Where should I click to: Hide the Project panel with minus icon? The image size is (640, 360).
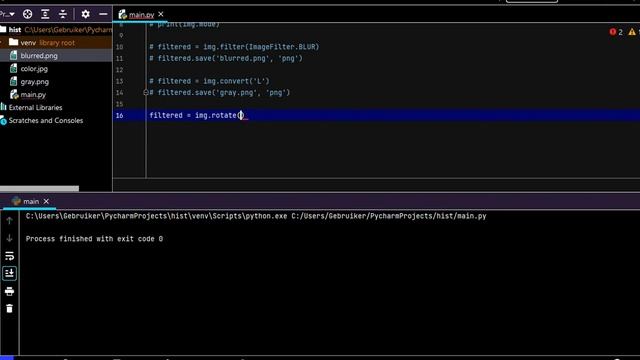(103, 14)
